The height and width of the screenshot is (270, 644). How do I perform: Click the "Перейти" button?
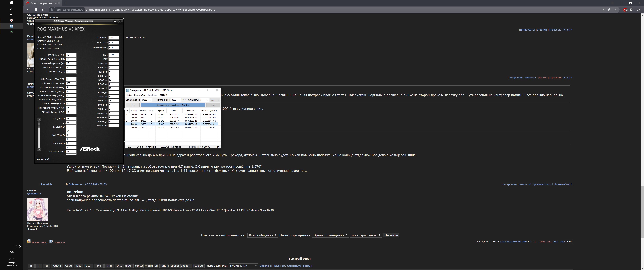391,235
